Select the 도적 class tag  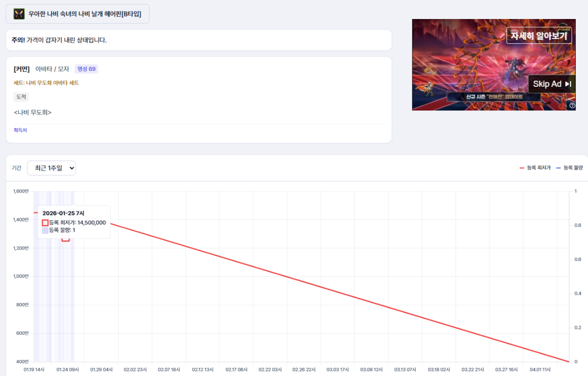[21, 97]
